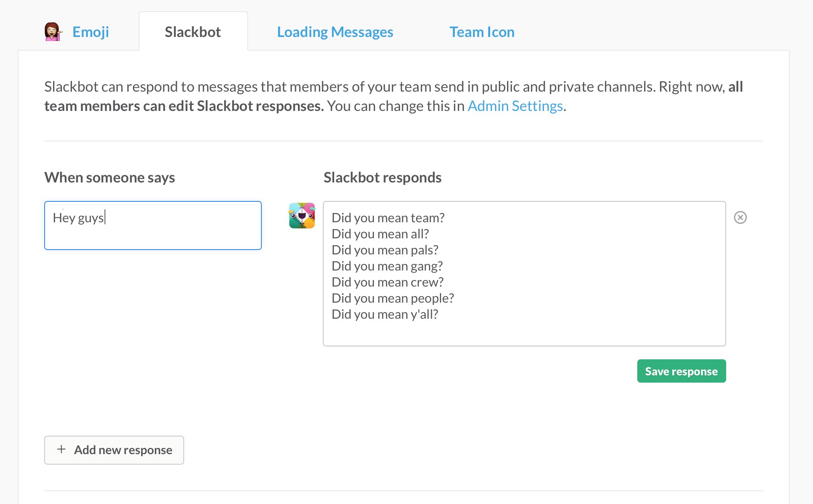Click the bold text "team members can edit Slackbot responses."

click(x=184, y=106)
